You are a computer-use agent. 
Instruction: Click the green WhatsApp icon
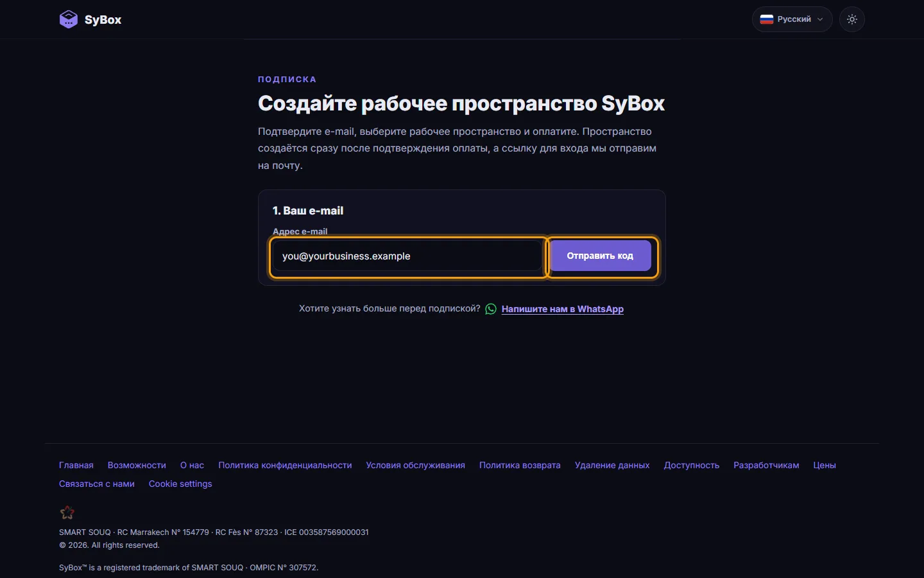[491, 309]
